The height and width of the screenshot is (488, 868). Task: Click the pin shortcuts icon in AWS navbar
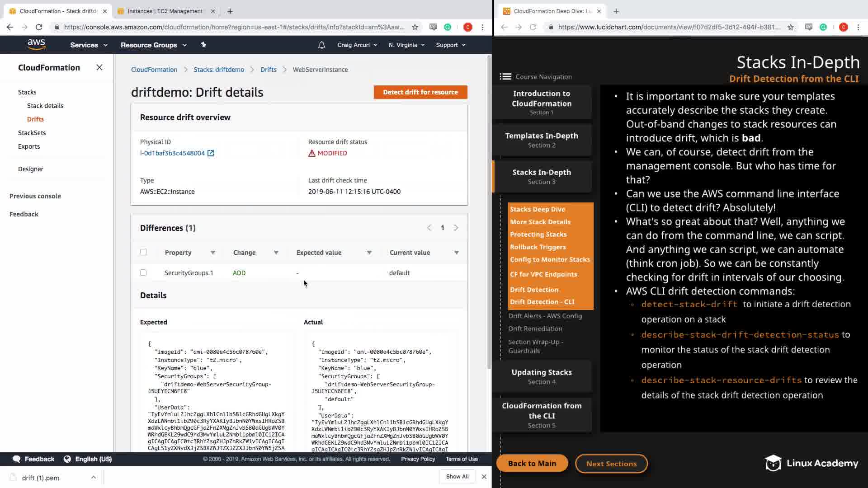pyautogui.click(x=203, y=45)
